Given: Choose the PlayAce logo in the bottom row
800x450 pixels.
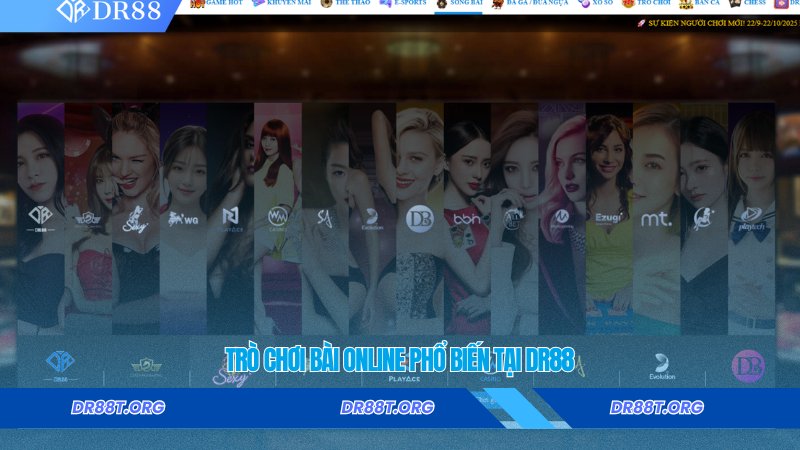Looking at the screenshot, I should (404, 379).
